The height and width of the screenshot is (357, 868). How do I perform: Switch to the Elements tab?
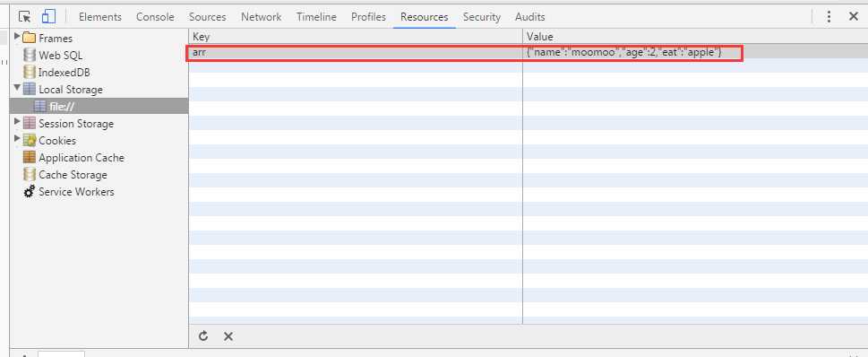(x=100, y=17)
